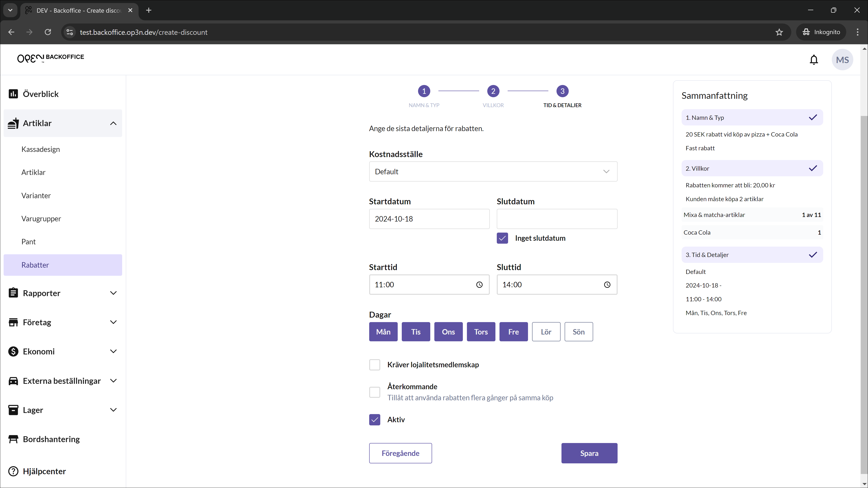Click the Lager archive box icon
868x488 pixels.
click(x=13, y=410)
